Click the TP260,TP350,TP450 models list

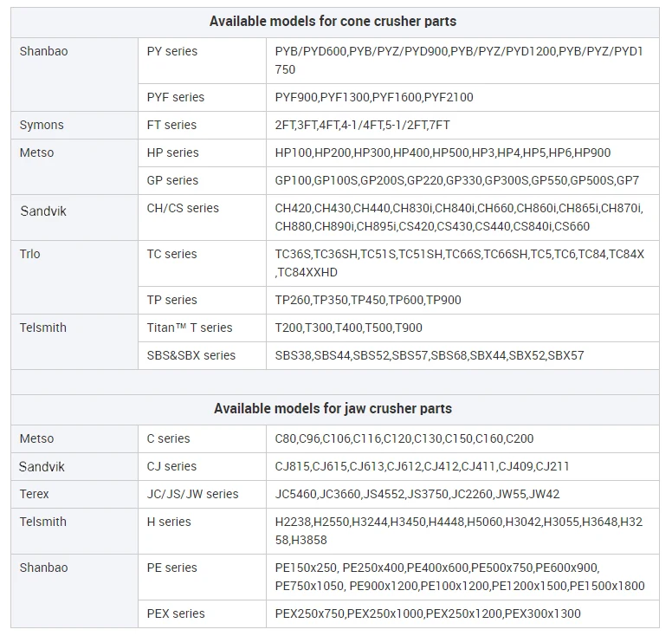368,300
